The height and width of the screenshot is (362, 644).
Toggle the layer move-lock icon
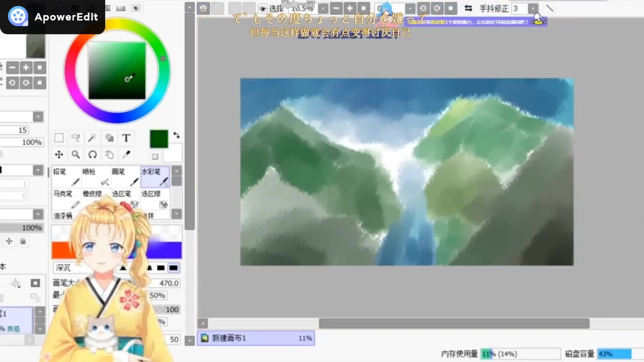coord(9,241)
